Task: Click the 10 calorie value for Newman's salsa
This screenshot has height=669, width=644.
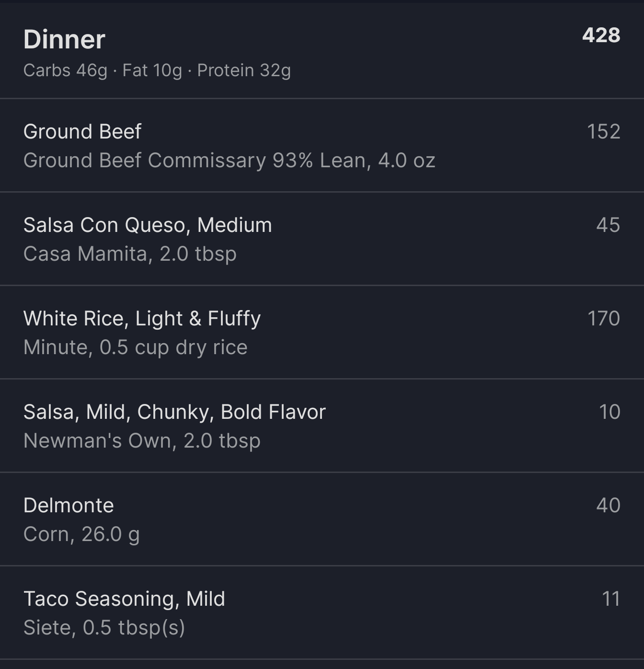Action: click(x=609, y=412)
